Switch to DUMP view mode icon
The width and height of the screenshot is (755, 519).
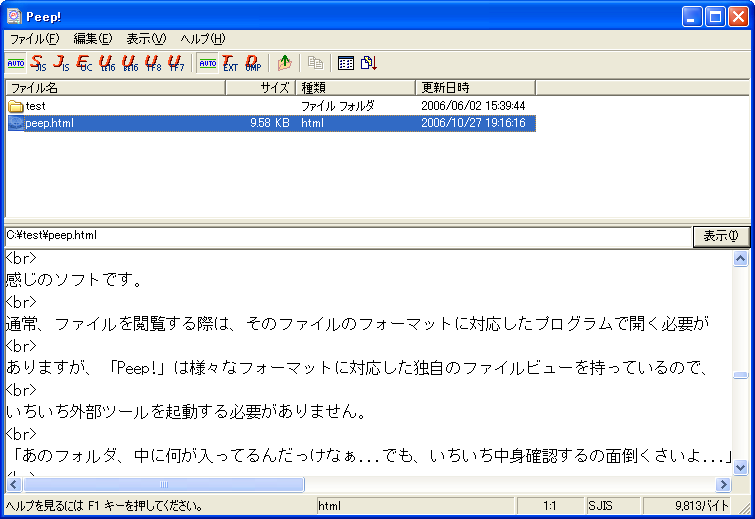point(253,63)
